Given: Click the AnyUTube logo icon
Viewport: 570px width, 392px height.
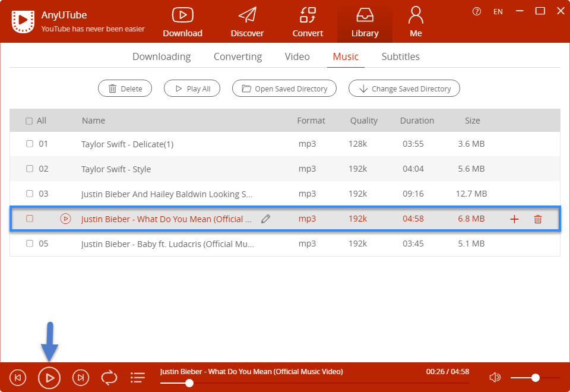Looking at the screenshot, I should tap(23, 22).
